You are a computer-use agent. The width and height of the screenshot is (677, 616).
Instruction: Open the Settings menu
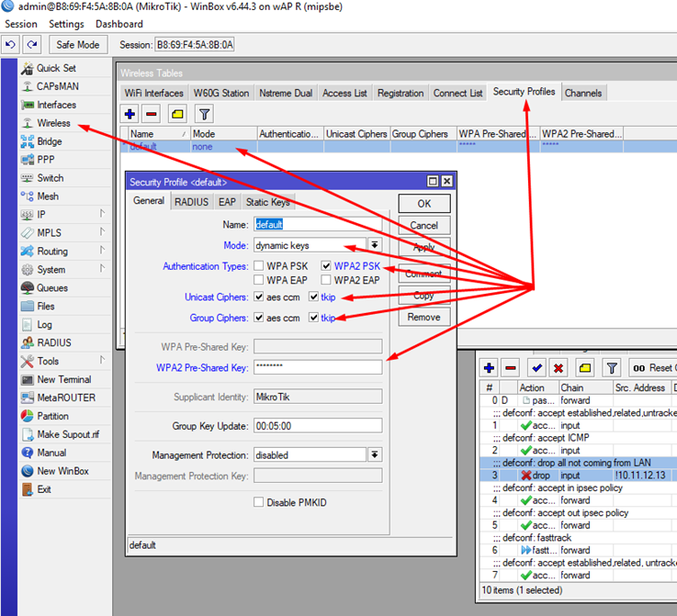coord(66,24)
